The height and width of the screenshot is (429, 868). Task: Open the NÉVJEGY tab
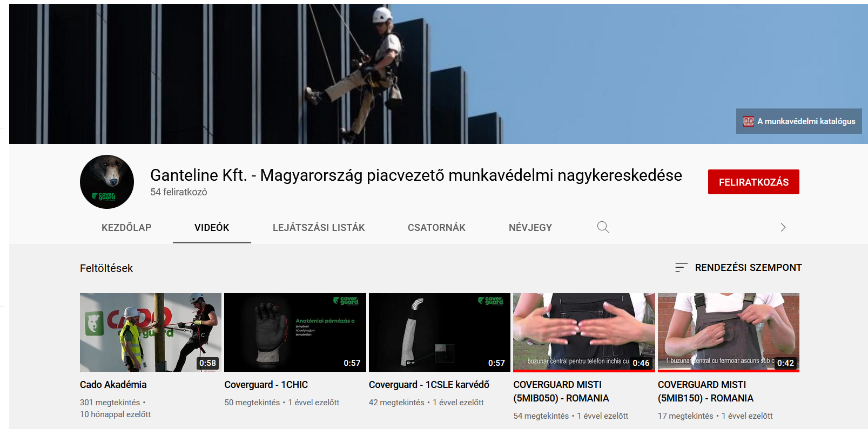(x=530, y=228)
